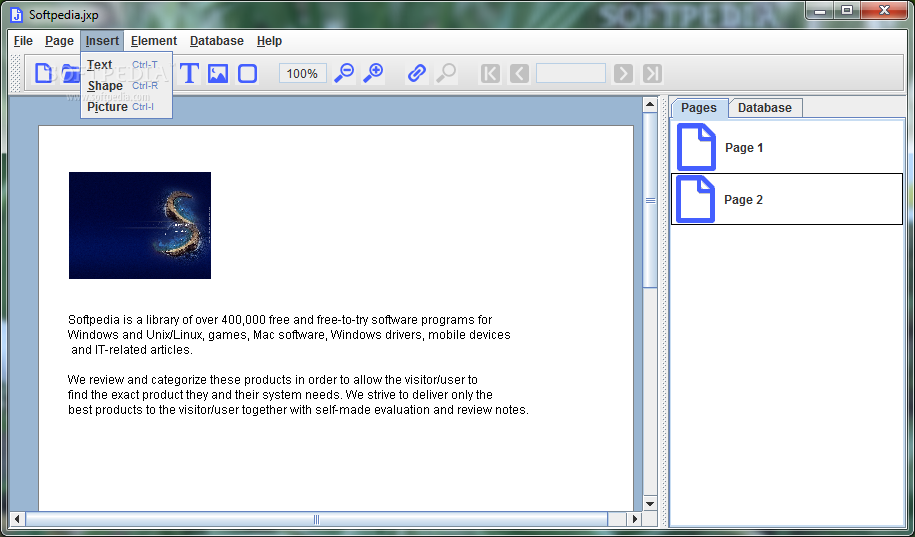Click the vertical scrollbar down arrow

[x=650, y=503]
